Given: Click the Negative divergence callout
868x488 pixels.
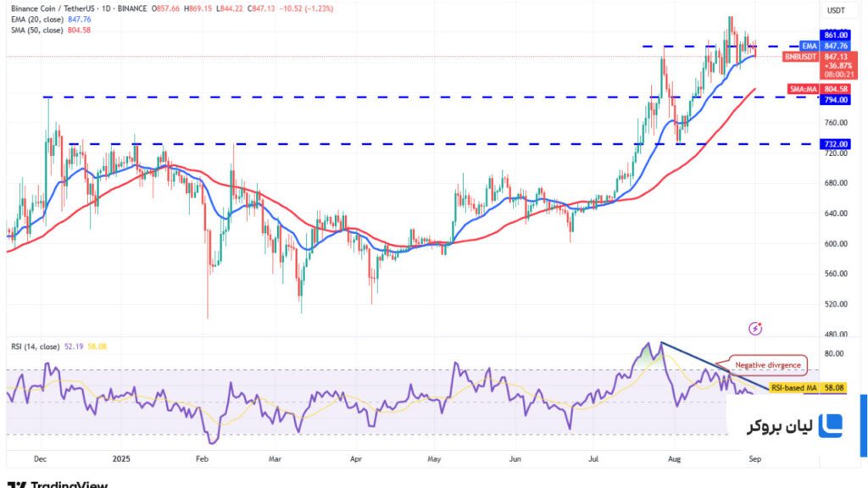Looking at the screenshot, I should click(768, 365).
